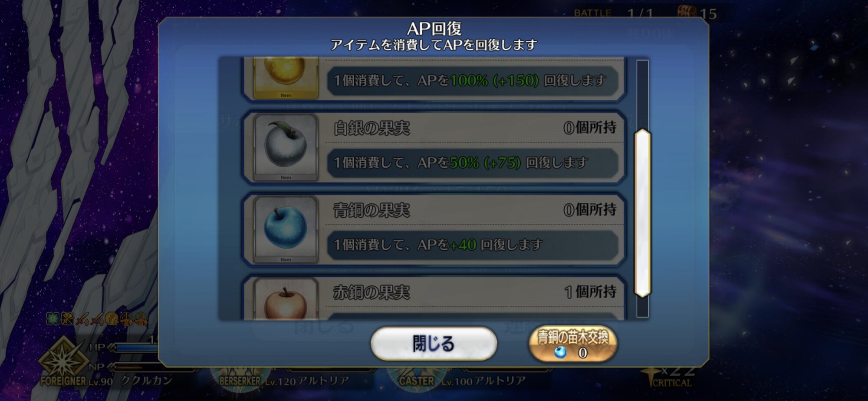Tap the golden fruit item icon
The height and width of the screenshot is (401, 868).
pos(285,77)
